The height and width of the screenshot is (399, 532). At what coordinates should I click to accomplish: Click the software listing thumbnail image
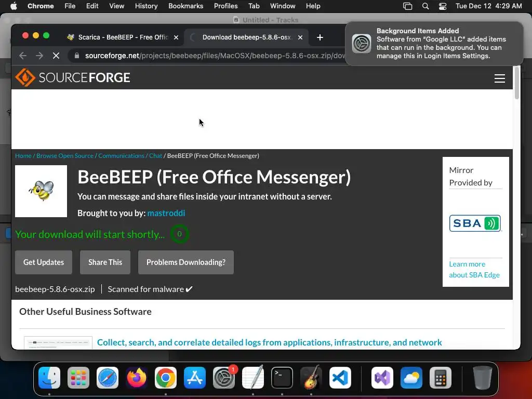click(58, 343)
